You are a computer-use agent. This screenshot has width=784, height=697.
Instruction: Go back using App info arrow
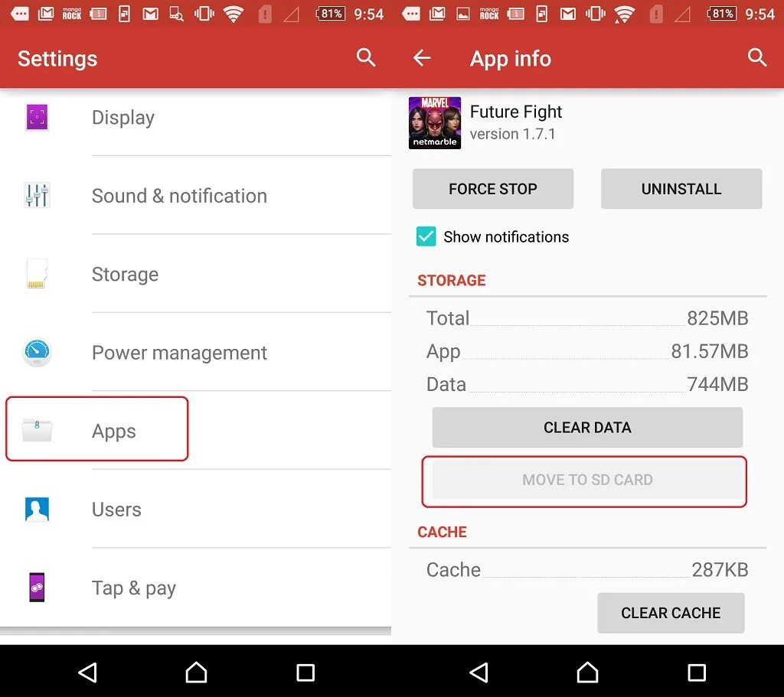click(422, 58)
